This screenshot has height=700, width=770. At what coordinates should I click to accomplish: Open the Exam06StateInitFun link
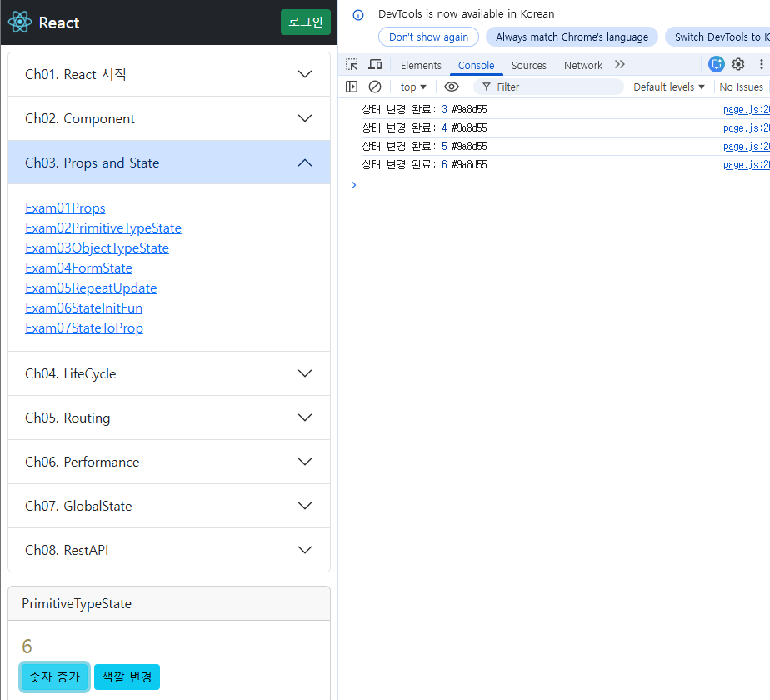pyautogui.click(x=83, y=308)
